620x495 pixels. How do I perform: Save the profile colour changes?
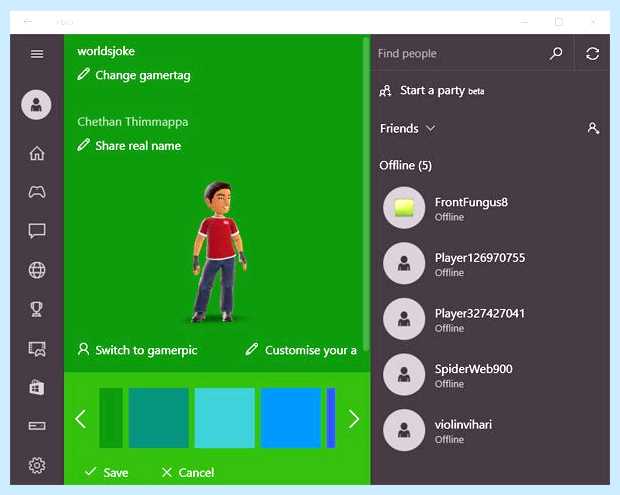coord(107,472)
